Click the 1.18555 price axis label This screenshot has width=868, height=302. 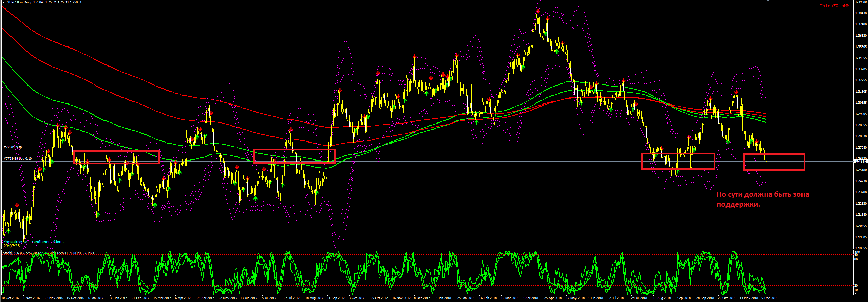coord(861,248)
